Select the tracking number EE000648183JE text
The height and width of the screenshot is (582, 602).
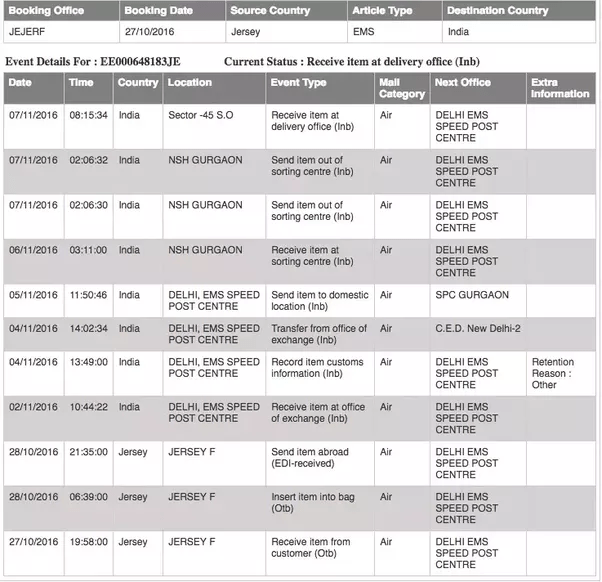[140, 61]
